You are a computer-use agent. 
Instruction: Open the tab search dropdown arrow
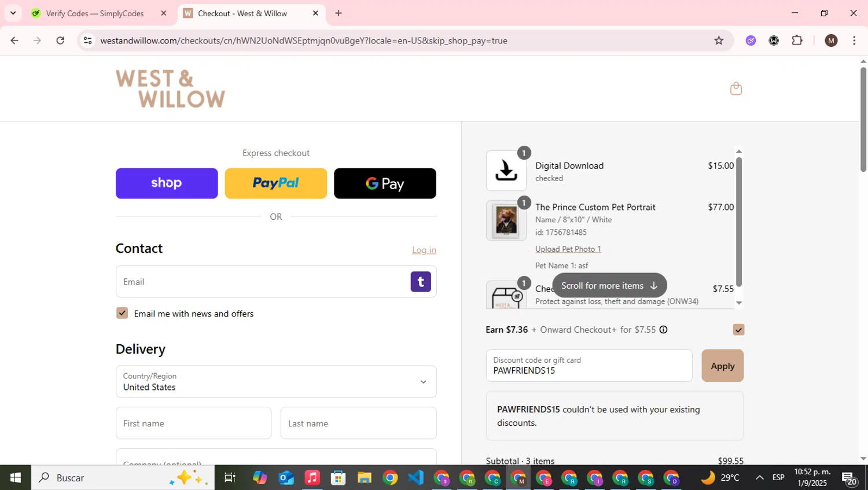coord(13,13)
